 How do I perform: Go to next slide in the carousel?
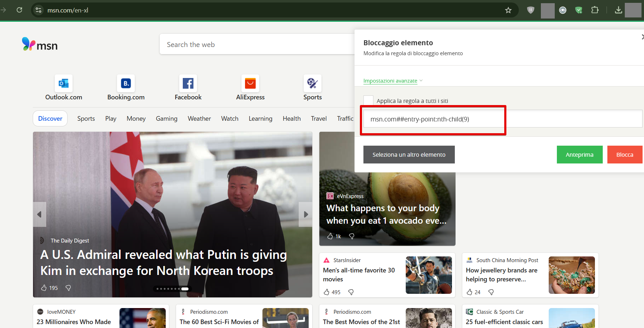coord(305,214)
